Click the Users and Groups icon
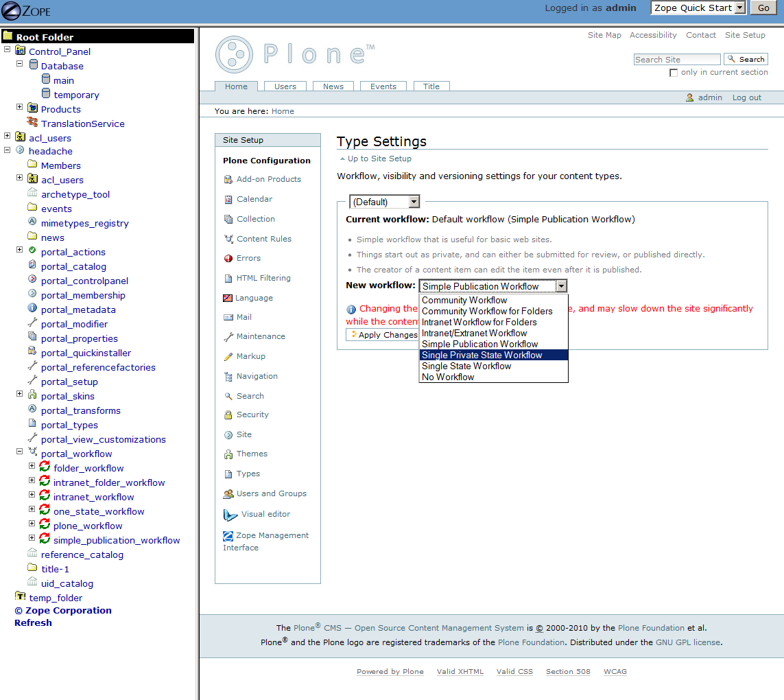This screenshot has width=784, height=700. pyautogui.click(x=228, y=494)
